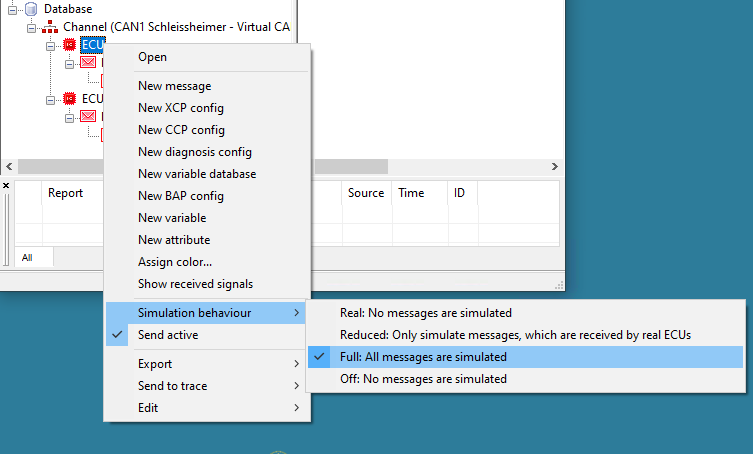
Task: Click the red Channel network icon
Action: [x=50, y=28]
